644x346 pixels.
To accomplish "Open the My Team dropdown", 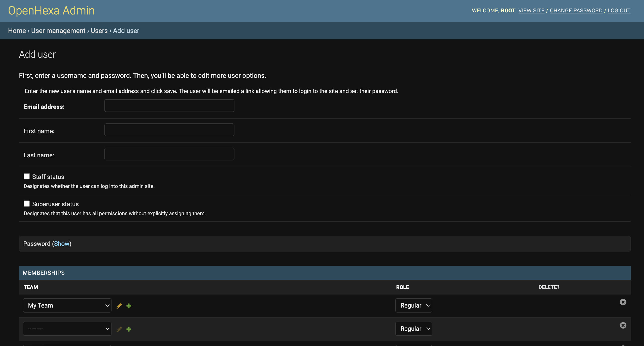I will pyautogui.click(x=67, y=305).
